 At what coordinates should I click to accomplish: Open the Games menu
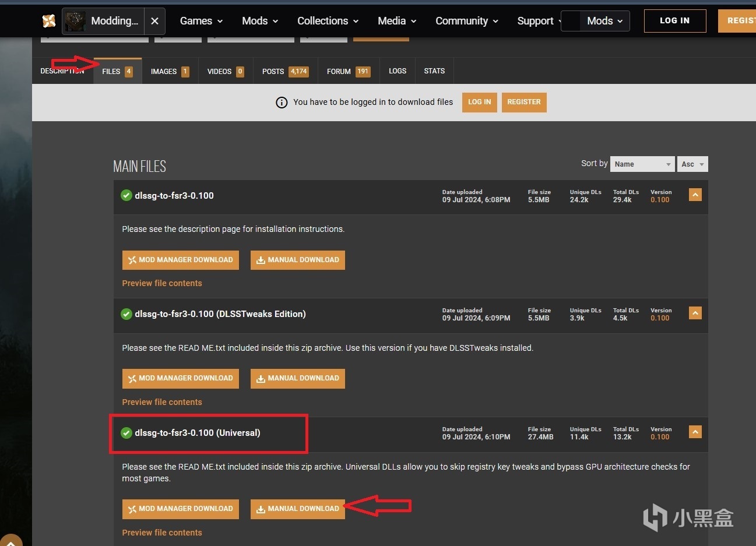(x=201, y=21)
